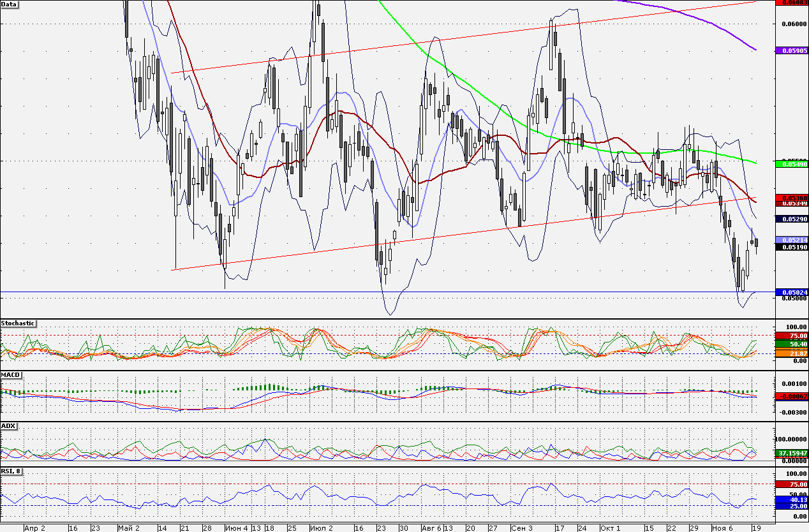Select the Stochastic indicator panel label
Image resolution: width=809 pixels, height=532 pixels.
18,323
